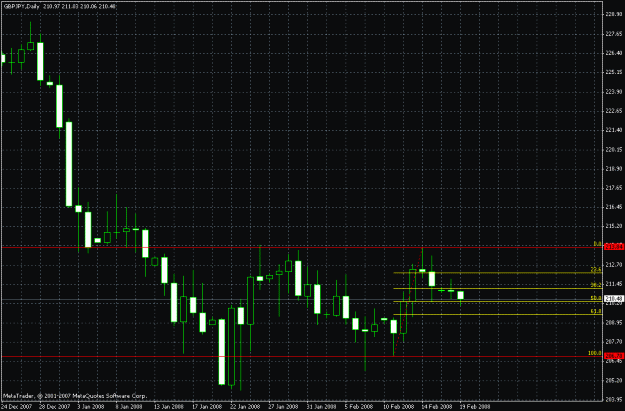This screenshot has width=625, height=411.
Task: Click the 226.40 price axis label
Action: coord(614,53)
